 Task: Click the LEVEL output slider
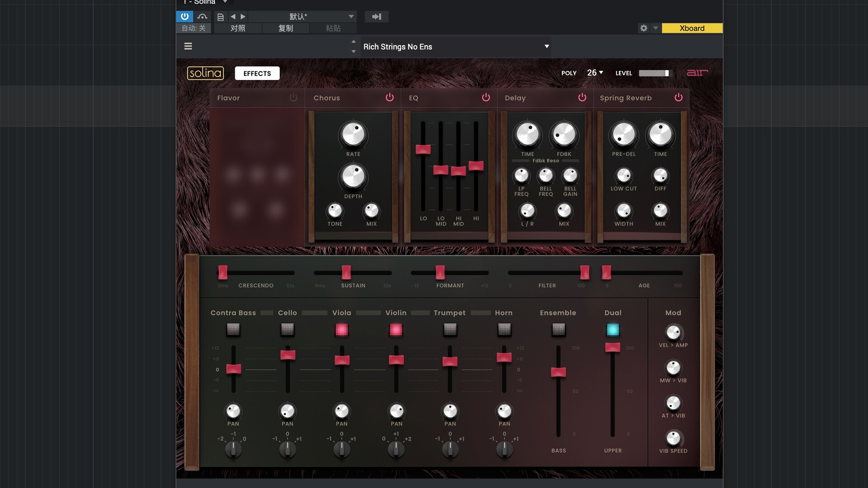point(655,73)
